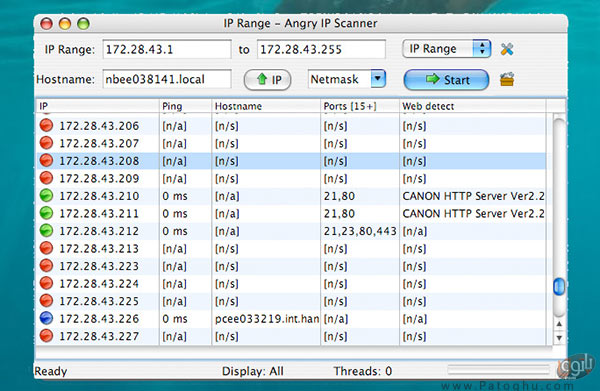The height and width of the screenshot is (391, 600).
Task: Click the red status icon for 172.28.43.209
Action: [x=46, y=178]
